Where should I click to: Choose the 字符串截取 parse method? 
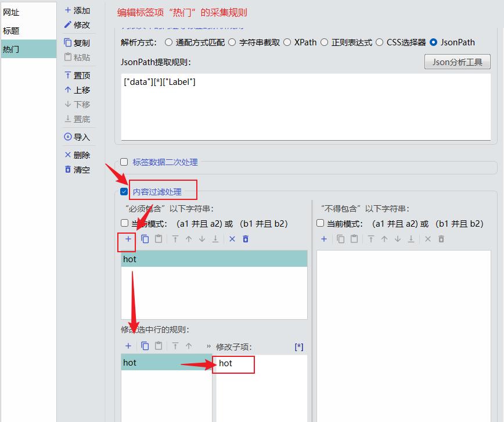[x=232, y=42]
